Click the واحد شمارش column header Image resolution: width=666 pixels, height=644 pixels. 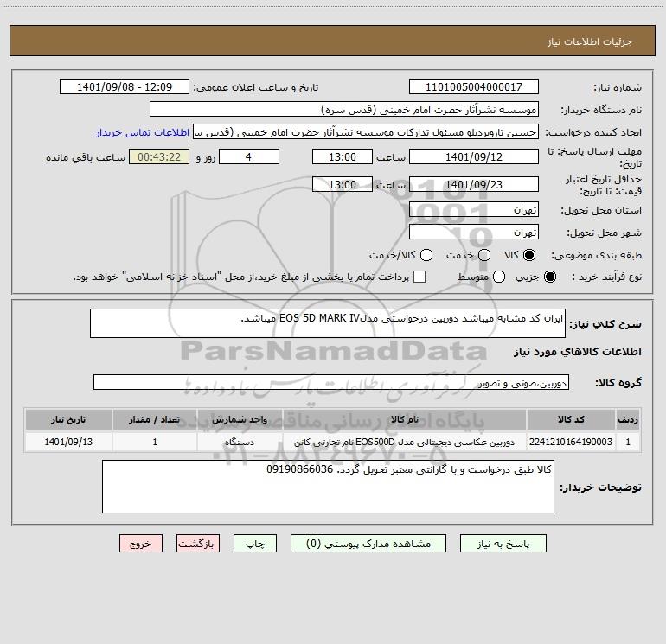pos(240,419)
